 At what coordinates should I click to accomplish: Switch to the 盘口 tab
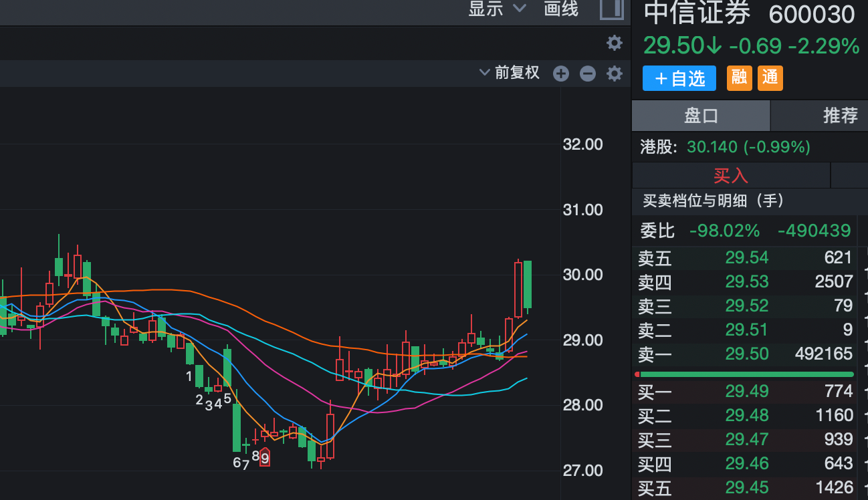coord(699,116)
